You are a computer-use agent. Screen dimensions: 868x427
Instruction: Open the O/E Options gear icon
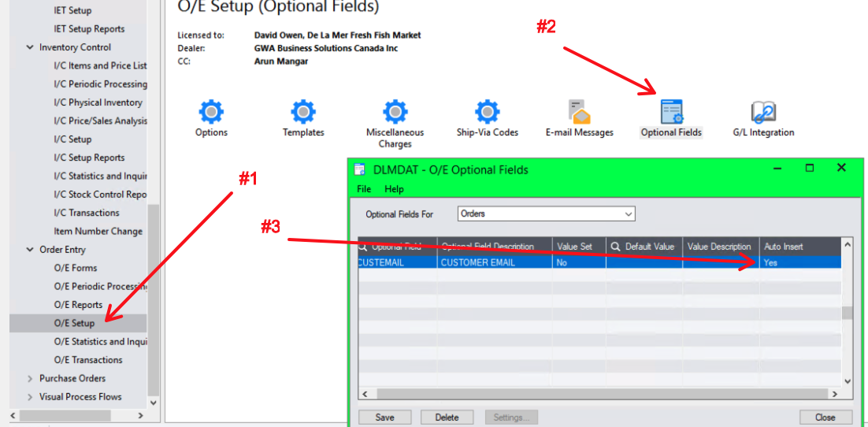211,112
